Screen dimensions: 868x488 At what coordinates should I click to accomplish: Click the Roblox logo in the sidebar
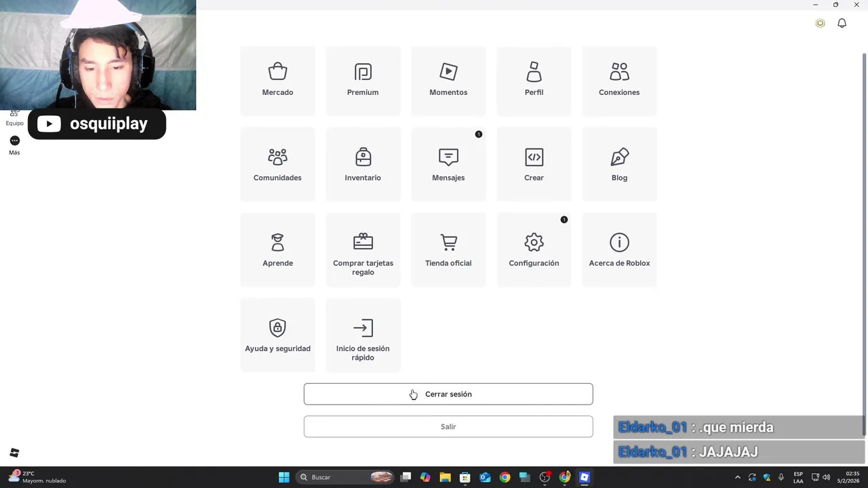point(14,453)
